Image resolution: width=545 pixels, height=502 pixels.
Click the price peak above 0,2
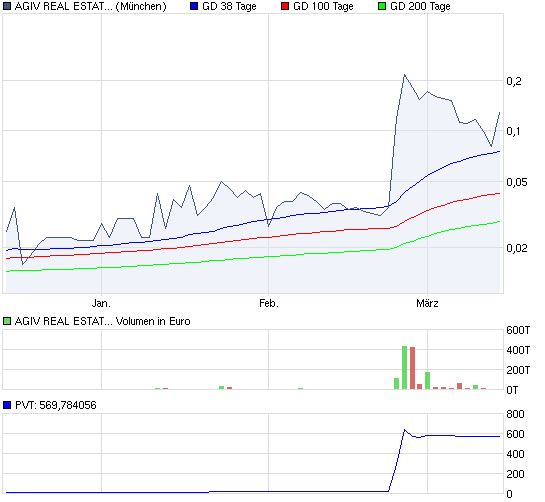(405, 75)
